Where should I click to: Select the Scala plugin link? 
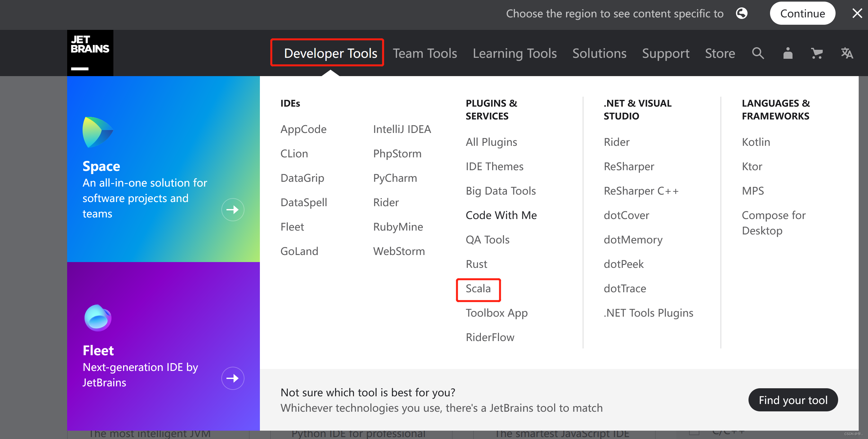(x=478, y=288)
